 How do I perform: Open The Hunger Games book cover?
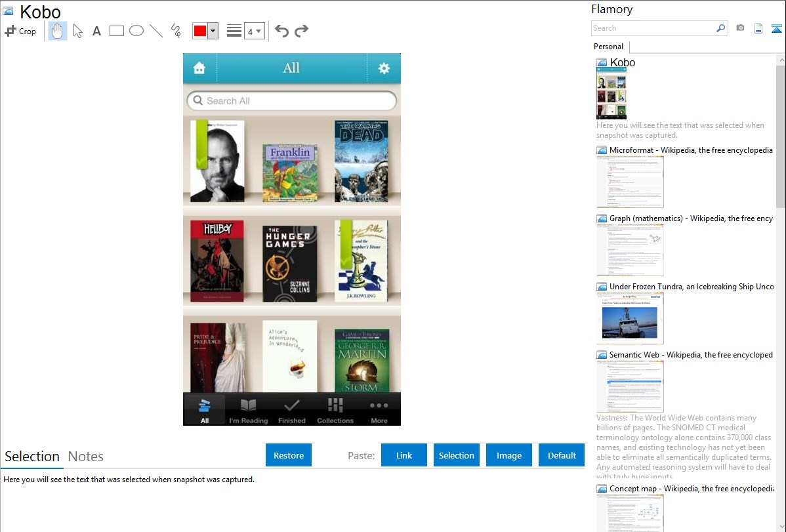[290, 263]
